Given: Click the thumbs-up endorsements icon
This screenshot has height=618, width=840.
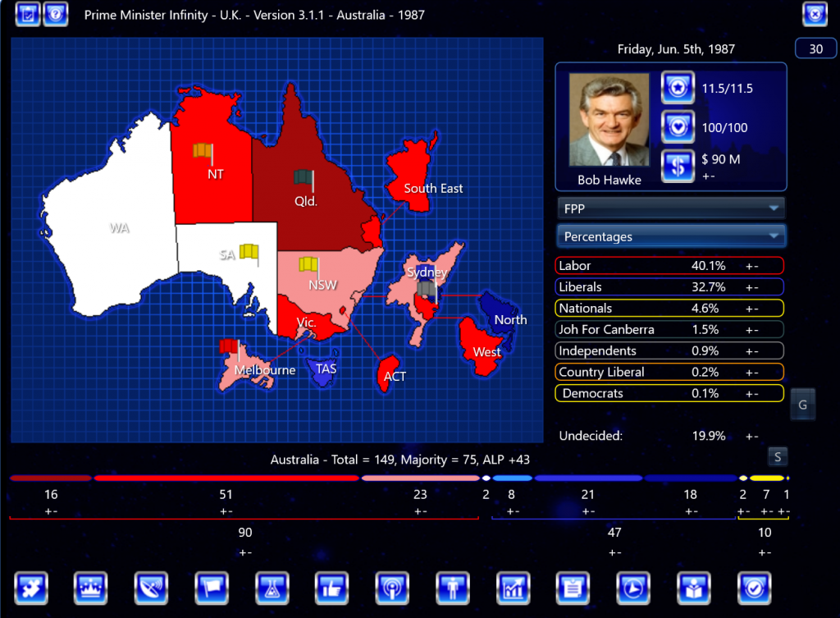Looking at the screenshot, I should (x=331, y=588).
